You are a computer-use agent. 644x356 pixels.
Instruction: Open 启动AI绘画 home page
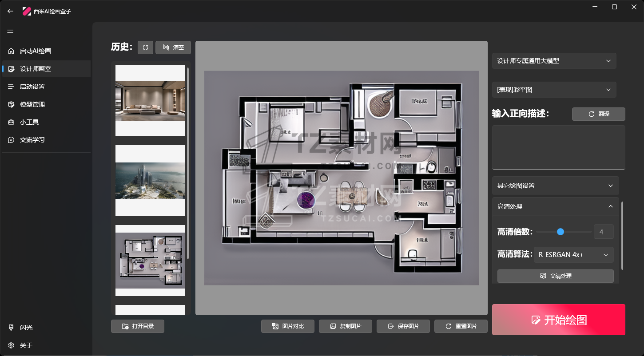(46, 51)
